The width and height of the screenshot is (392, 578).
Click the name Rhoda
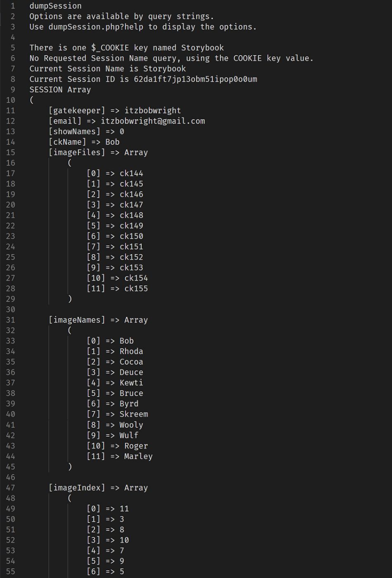coord(131,351)
